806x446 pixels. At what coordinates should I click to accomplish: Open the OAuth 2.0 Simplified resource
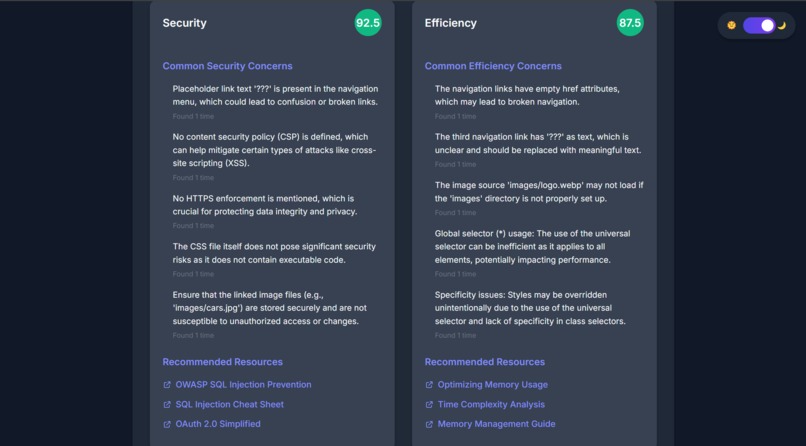tap(218, 424)
